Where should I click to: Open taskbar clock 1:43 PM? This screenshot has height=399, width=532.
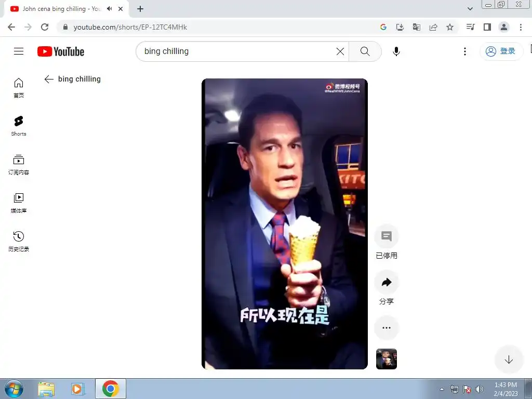click(506, 389)
